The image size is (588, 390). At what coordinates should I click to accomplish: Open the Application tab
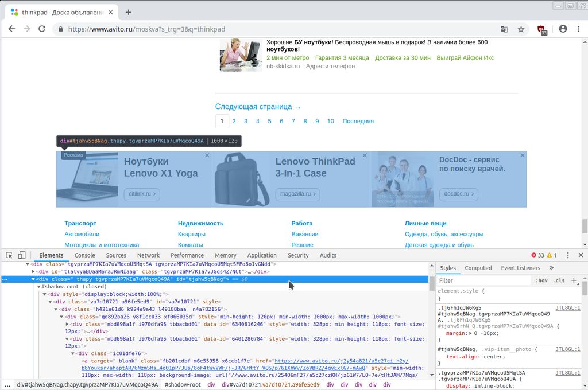click(262, 255)
